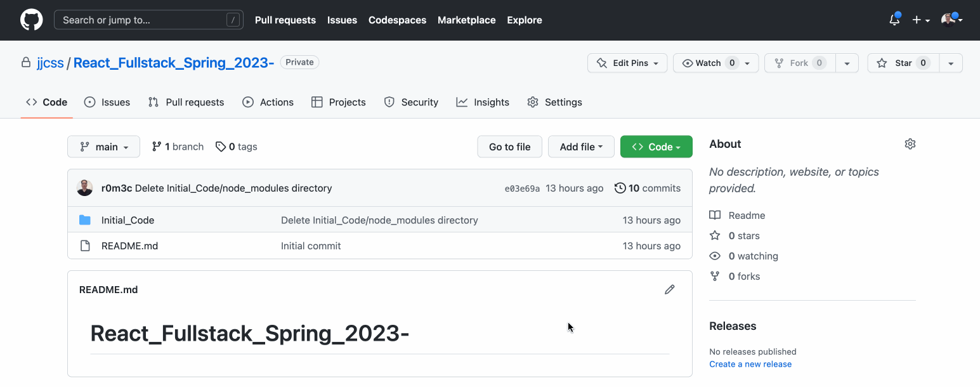The height and width of the screenshot is (387, 980).
Task: Open the notifications bell
Action: [x=894, y=20]
